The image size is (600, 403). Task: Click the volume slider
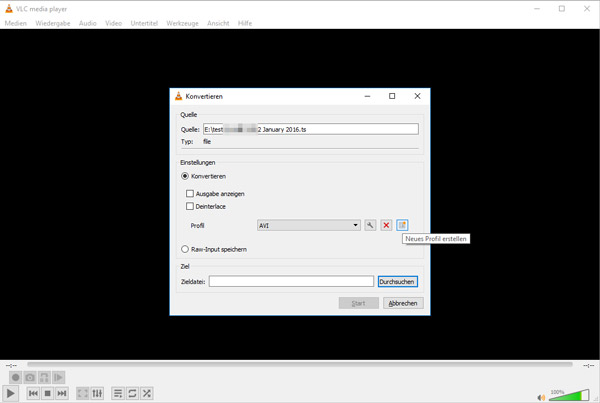pos(569,395)
